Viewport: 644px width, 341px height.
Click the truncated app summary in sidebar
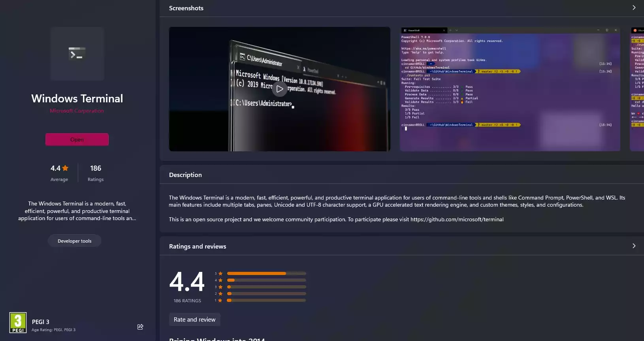[77, 211]
